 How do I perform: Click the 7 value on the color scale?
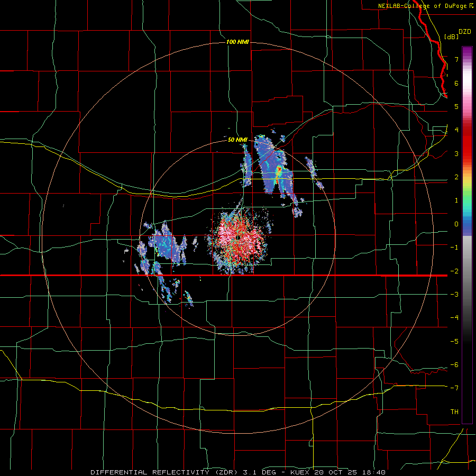pos(456,59)
